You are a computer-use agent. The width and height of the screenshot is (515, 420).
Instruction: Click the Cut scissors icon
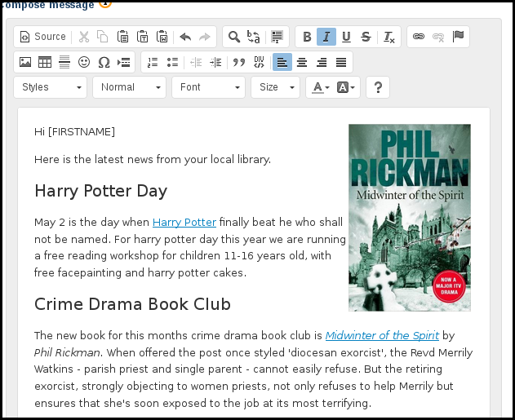[84, 37]
